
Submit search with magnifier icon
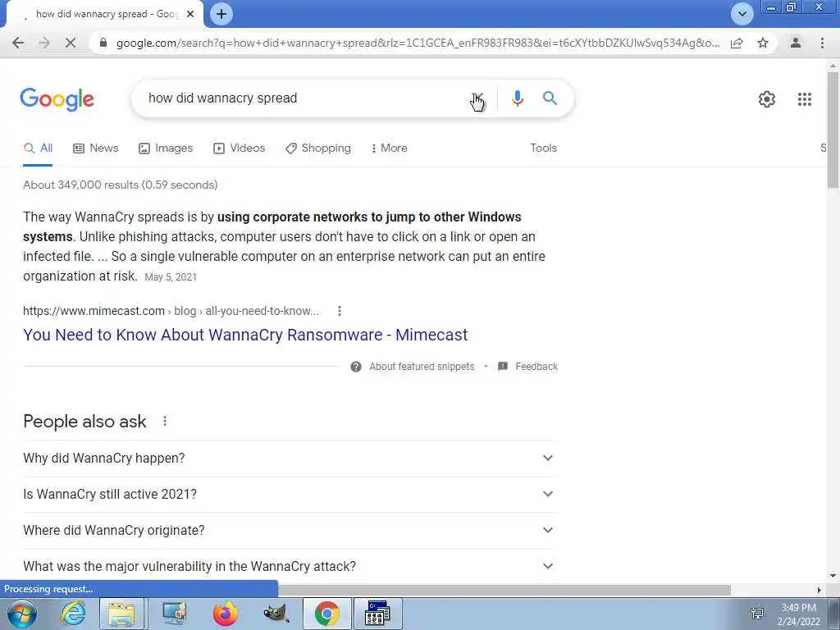[550, 98]
